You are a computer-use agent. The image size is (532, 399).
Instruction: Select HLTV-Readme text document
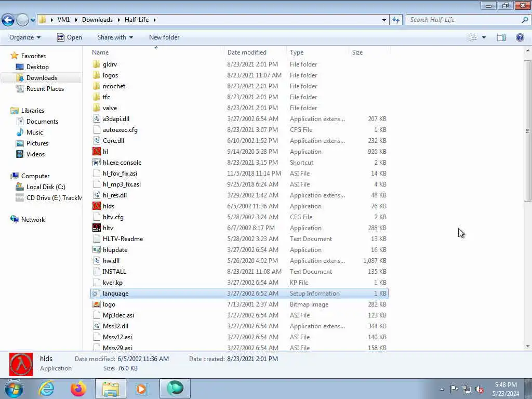point(123,239)
